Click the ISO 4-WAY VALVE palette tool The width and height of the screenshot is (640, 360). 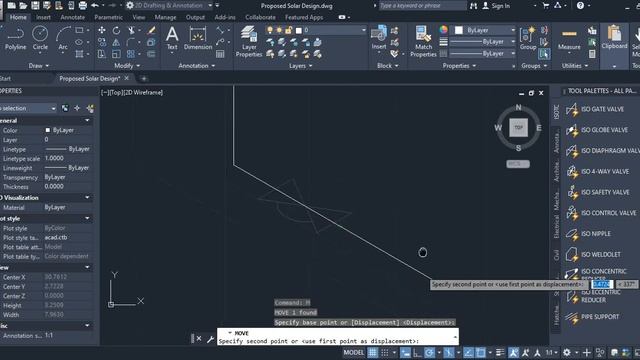[x=598, y=171]
